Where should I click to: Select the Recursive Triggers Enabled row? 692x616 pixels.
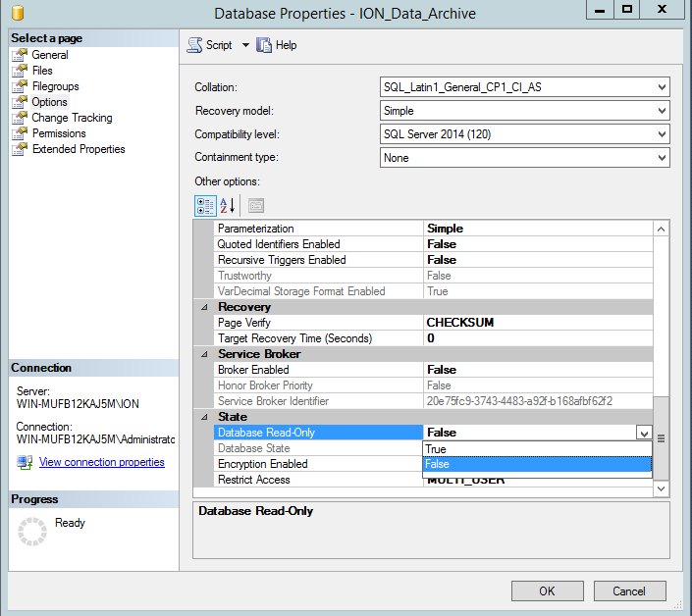tap(434, 260)
